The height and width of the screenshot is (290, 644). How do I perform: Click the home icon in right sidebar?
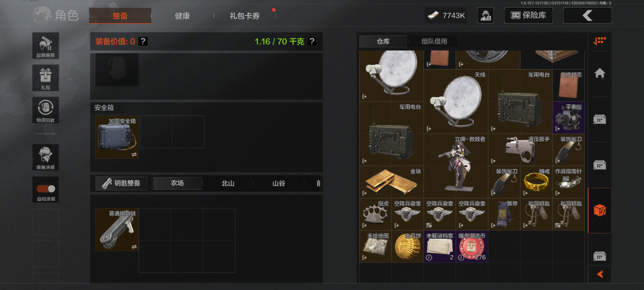click(599, 74)
